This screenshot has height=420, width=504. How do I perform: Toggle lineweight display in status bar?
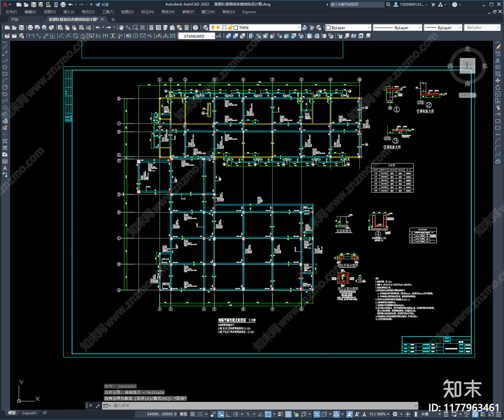[x=280, y=414]
